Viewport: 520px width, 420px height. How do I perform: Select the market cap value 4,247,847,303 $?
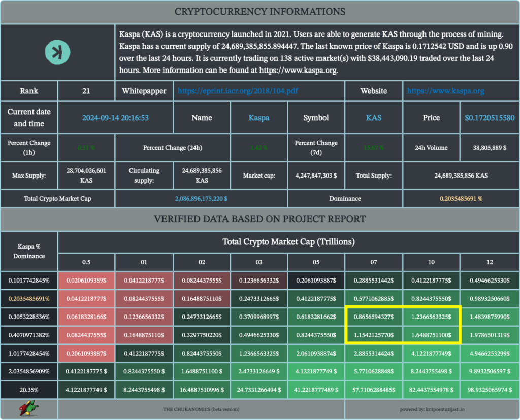[316, 176]
